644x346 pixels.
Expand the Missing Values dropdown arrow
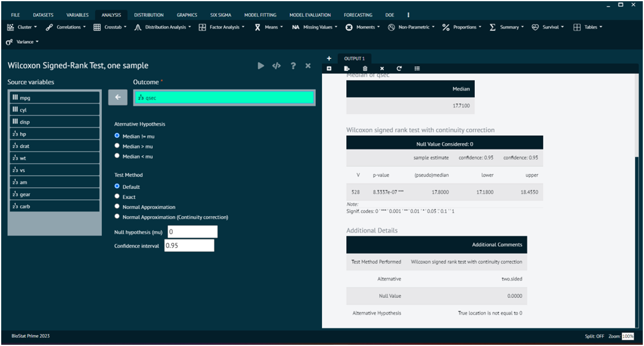tap(336, 27)
